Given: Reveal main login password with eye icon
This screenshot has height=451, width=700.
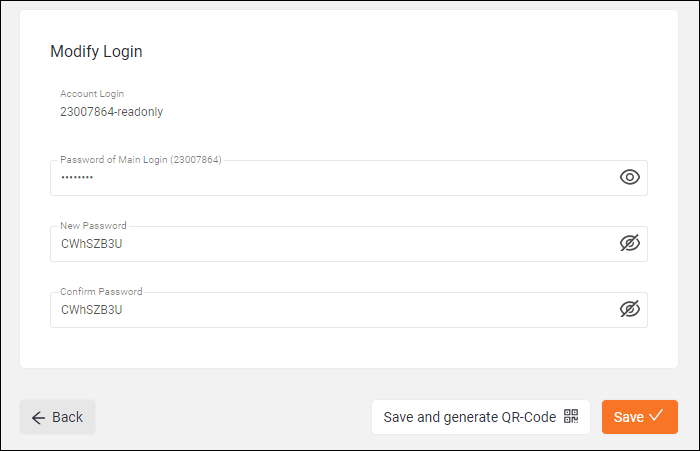Looking at the screenshot, I should point(629,177).
